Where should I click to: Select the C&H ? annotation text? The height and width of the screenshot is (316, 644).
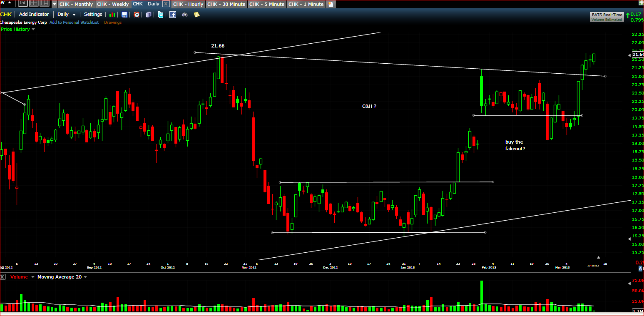point(369,106)
